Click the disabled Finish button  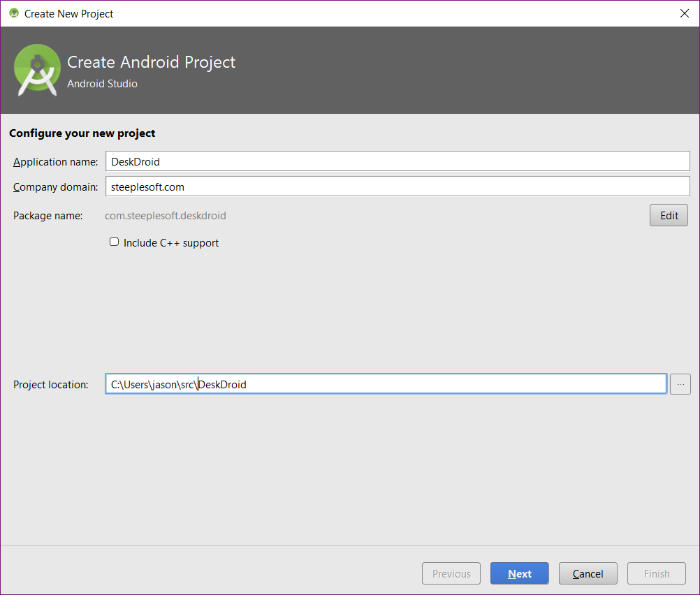[x=656, y=573]
